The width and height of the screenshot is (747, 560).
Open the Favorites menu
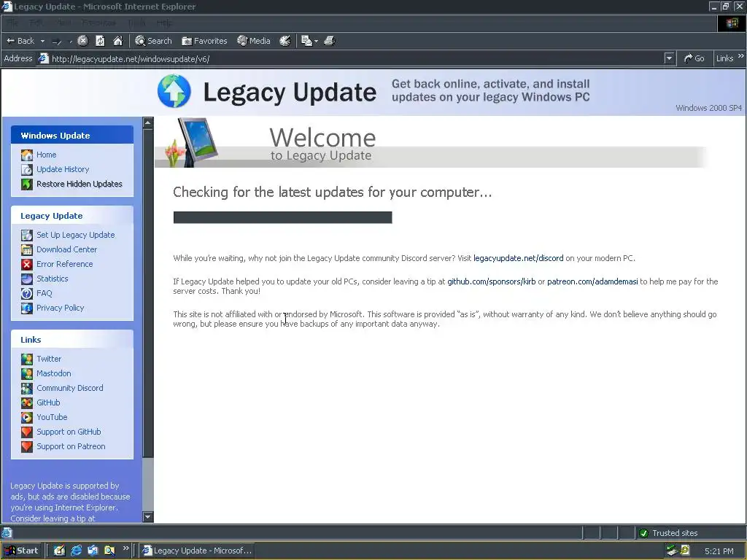(98, 23)
